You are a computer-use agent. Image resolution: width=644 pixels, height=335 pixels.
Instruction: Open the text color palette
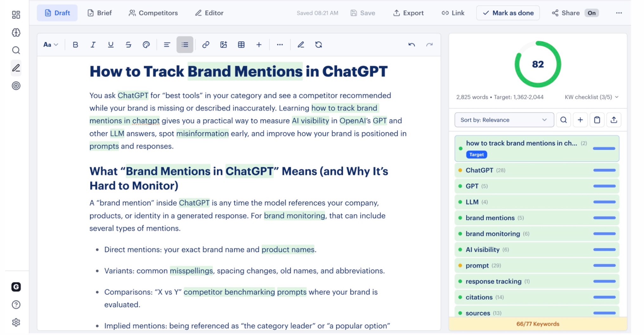146,45
